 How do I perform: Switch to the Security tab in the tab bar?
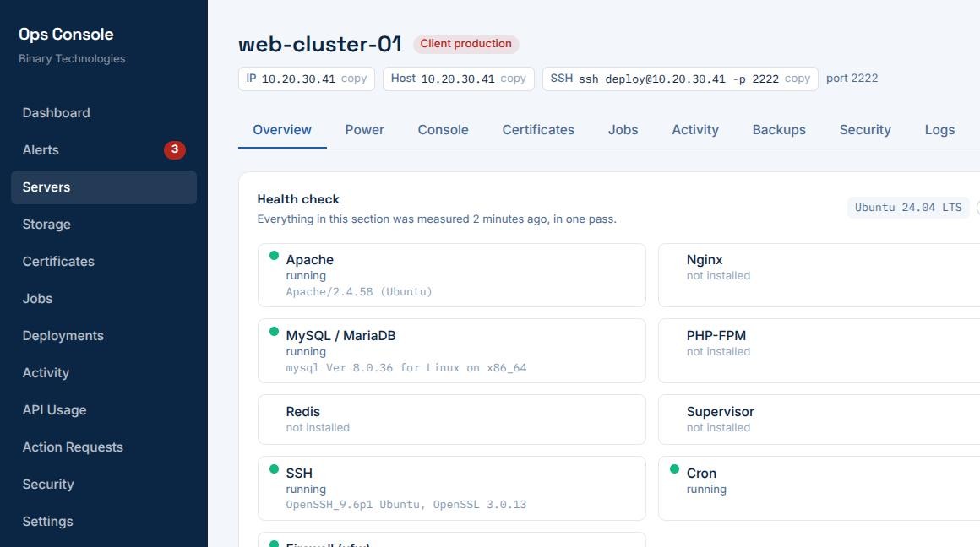(x=865, y=130)
